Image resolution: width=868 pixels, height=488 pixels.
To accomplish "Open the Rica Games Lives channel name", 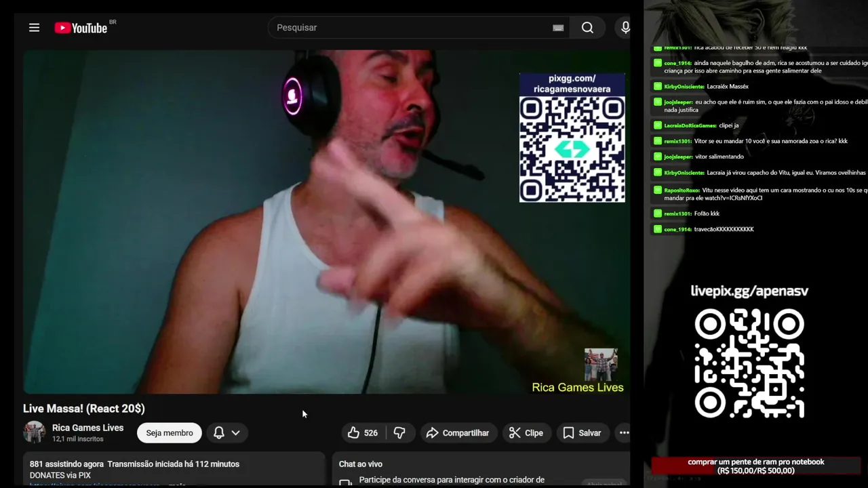I will tap(87, 428).
